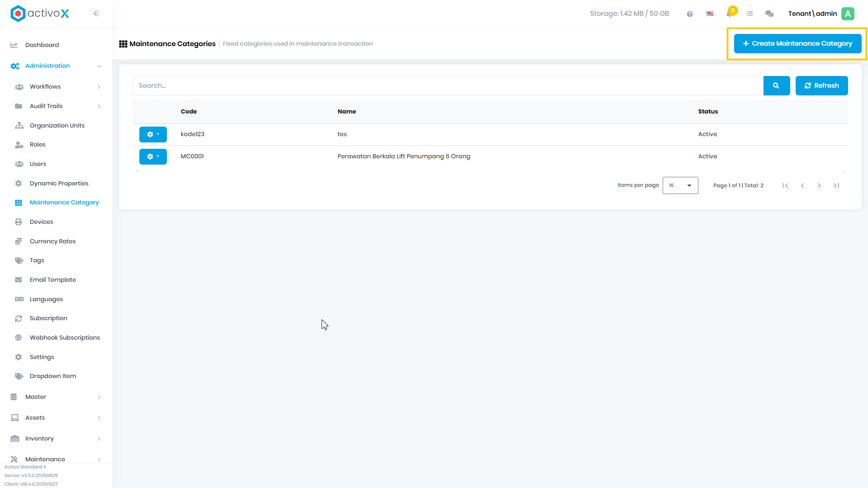Image resolution: width=868 pixels, height=488 pixels.
Task: Open Email Template
Action: coord(53,280)
